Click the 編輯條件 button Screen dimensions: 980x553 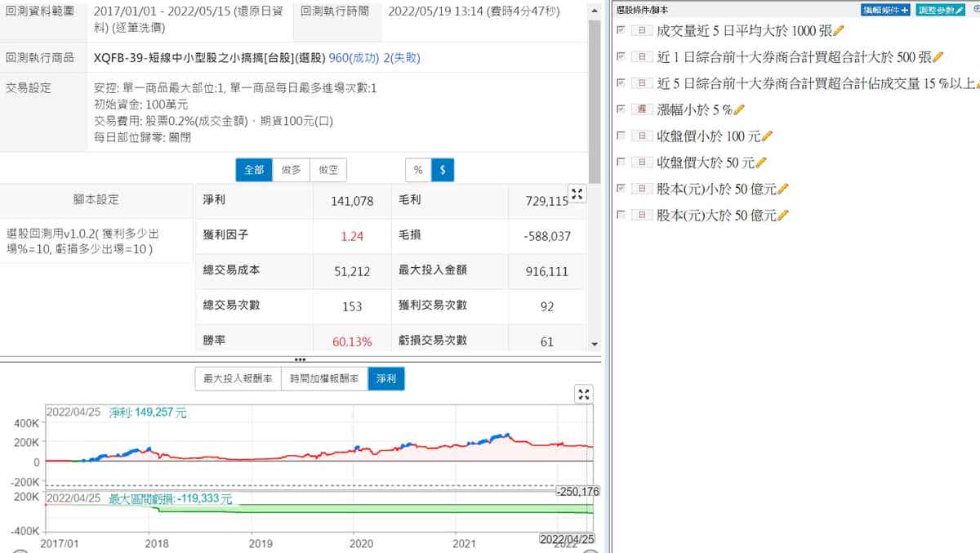(x=886, y=10)
